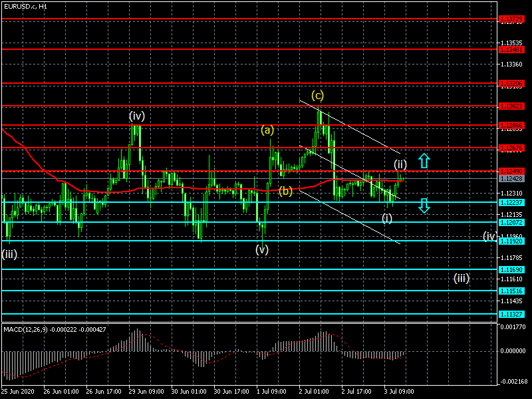The image size is (532, 399).
Task: Click the '30 Jun 01:00' time axis label
Action: coord(189,391)
